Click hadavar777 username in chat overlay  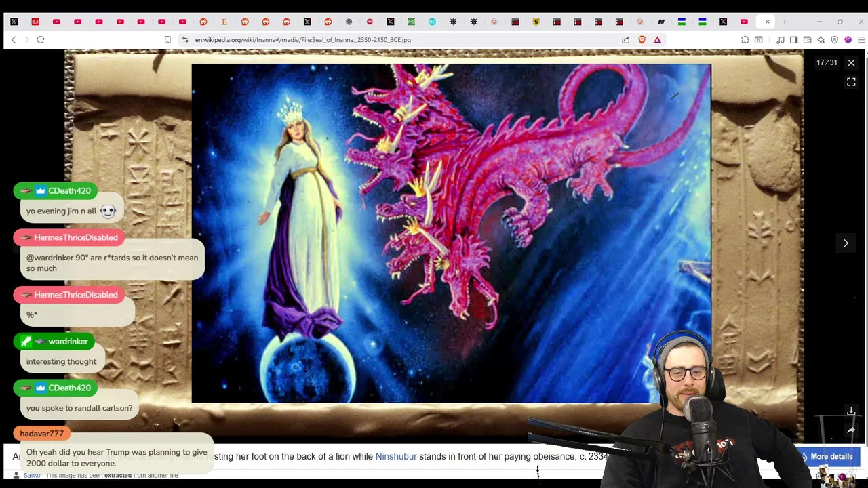41,434
